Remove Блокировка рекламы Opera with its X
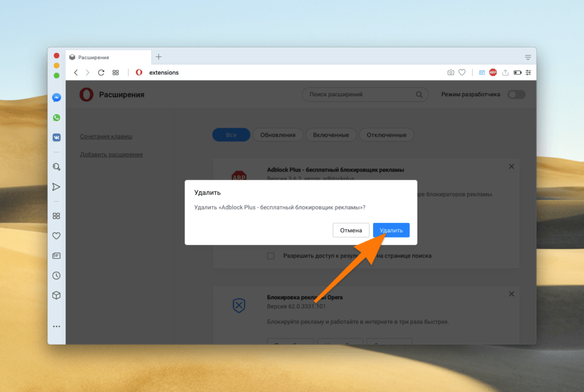This screenshot has height=392, width=584. [512, 294]
